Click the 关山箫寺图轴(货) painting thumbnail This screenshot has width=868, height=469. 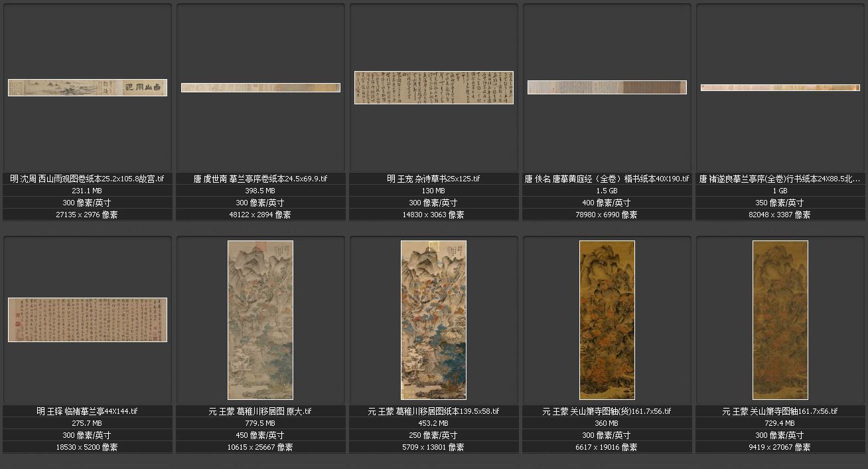click(x=607, y=320)
